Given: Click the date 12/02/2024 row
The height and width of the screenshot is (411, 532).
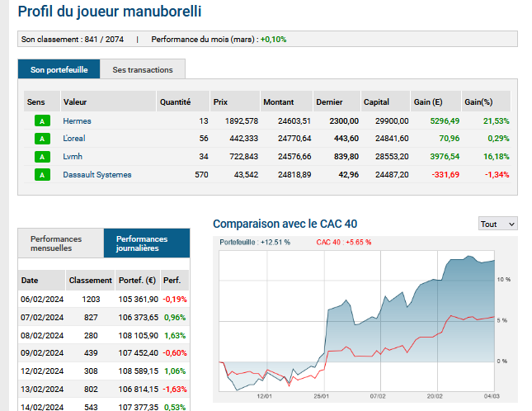Looking at the screenshot, I should (x=104, y=371).
